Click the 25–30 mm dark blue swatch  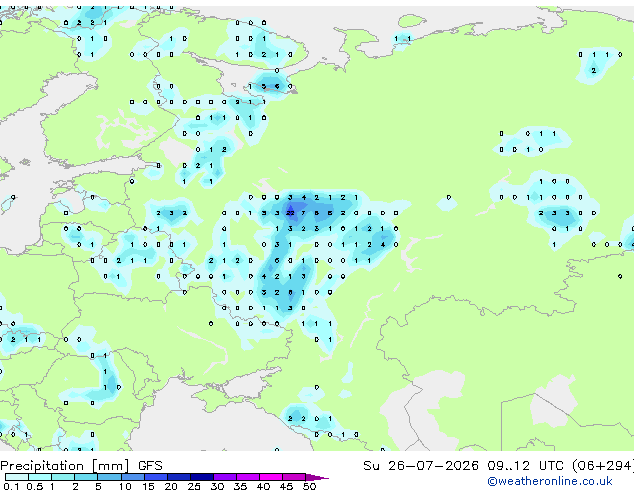click(201, 477)
